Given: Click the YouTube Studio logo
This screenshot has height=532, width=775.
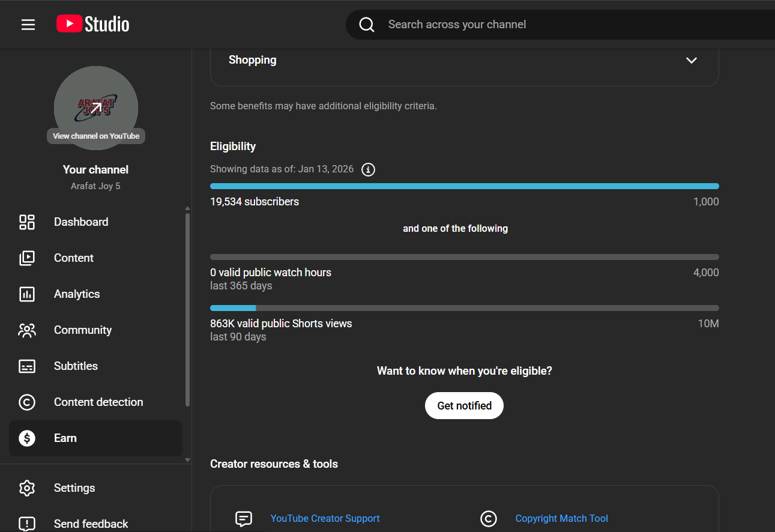Looking at the screenshot, I should [x=93, y=24].
